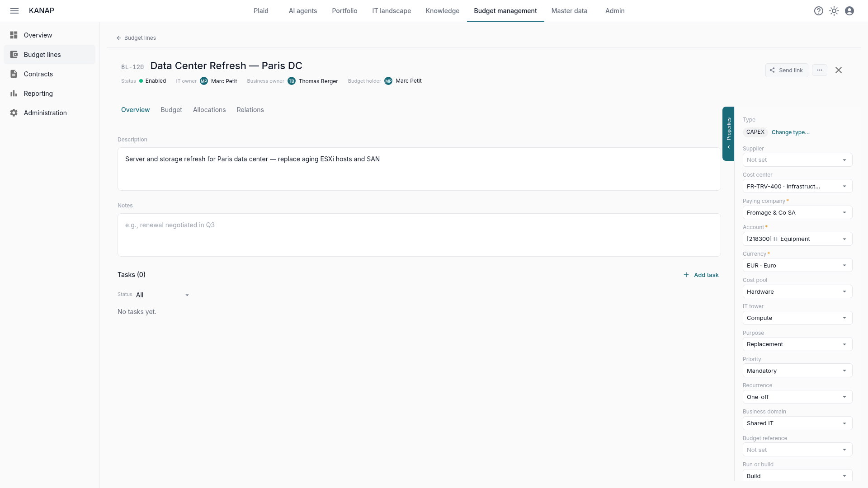Click the Overview dashboard icon in sidebar

[x=14, y=35]
